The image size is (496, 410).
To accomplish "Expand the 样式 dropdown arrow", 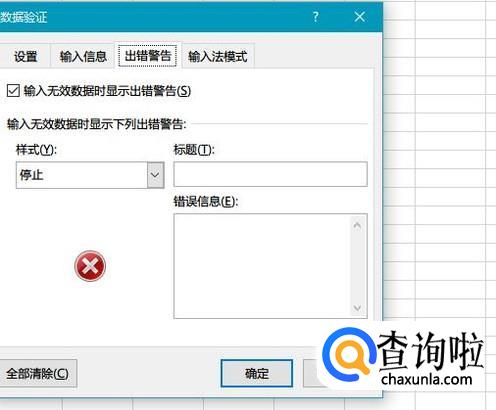I will [155, 175].
